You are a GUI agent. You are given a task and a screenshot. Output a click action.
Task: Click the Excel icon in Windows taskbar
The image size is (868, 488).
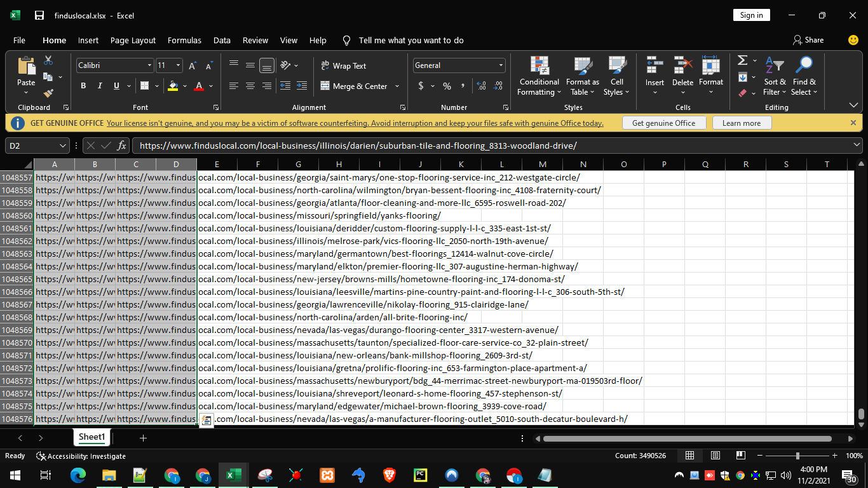(233, 475)
